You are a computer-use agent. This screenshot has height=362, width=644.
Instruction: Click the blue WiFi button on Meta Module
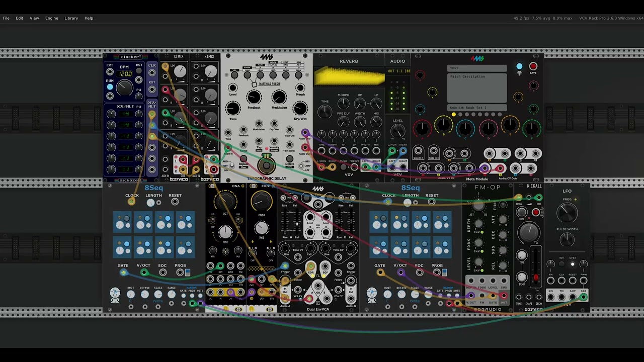pyautogui.click(x=519, y=66)
